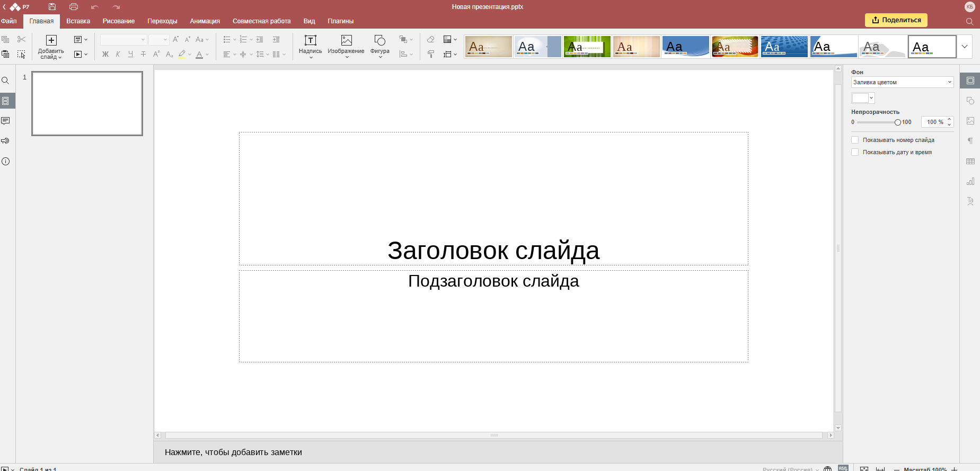The image size is (980, 471).
Task: Click the feedback megaphone icon in sidebar
Action: click(x=5, y=141)
